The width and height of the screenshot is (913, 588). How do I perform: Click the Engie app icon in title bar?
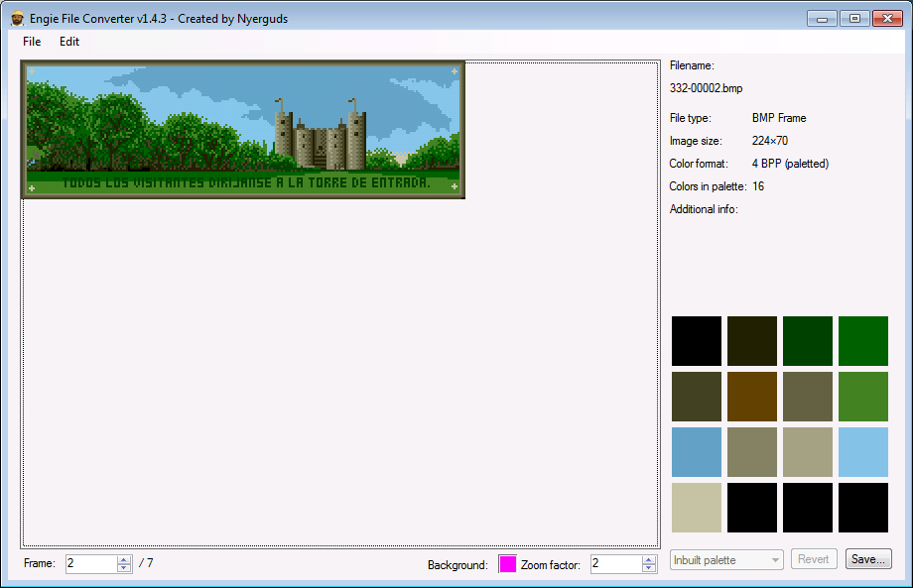pos(17,18)
